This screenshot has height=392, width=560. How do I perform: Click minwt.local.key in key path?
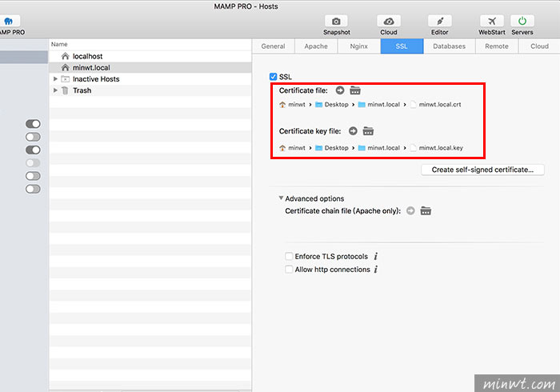point(441,148)
